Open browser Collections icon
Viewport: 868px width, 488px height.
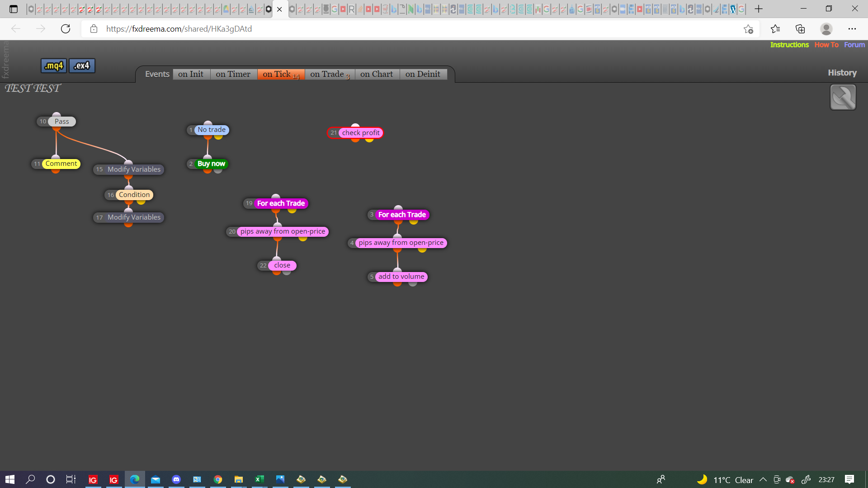click(x=800, y=29)
